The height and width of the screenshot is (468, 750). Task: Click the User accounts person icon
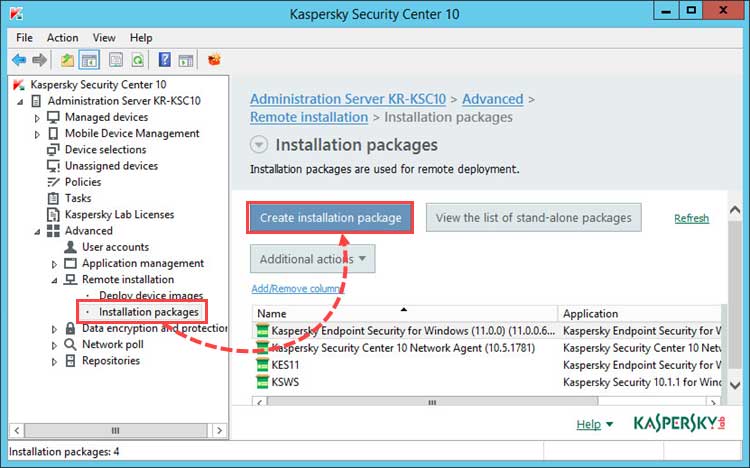tap(70, 247)
